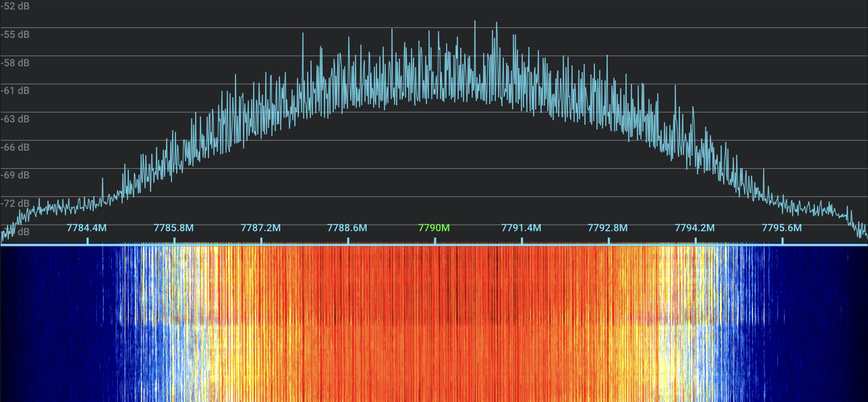Click the tick mark below 7790M
Screen dimensions: 868x402
pos(435,241)
